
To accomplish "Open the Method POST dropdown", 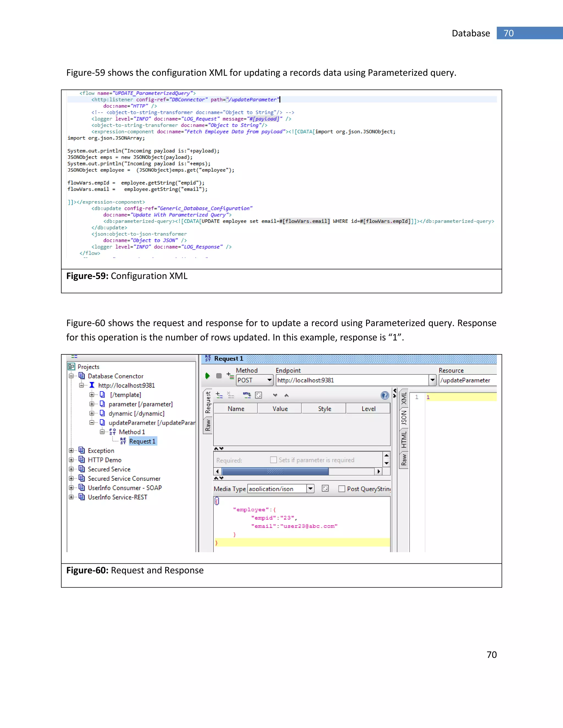I will [269, 380].
